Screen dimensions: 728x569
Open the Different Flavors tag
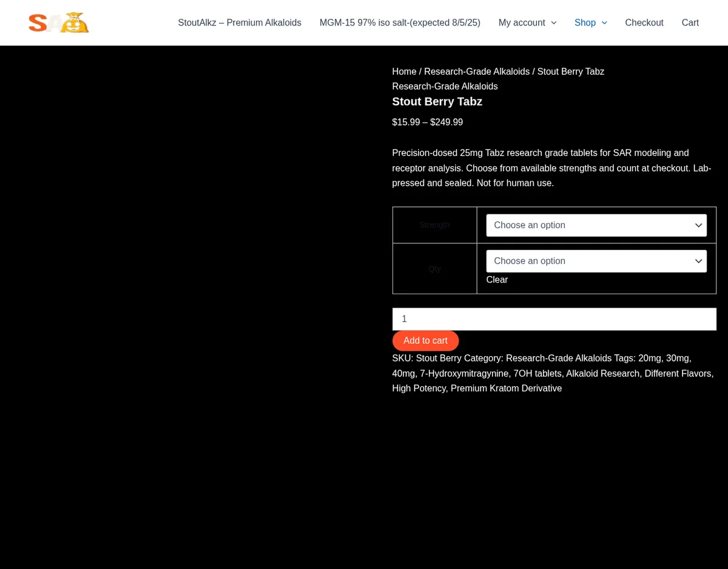pyautogui.click(x=678, y=373)
